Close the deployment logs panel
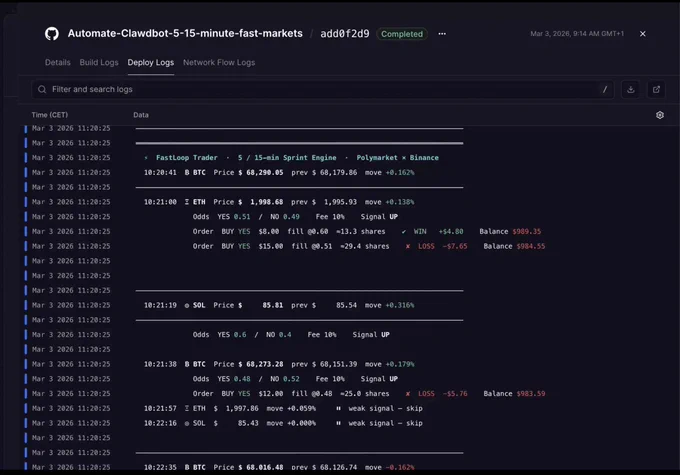This screenshot has width=680, height=475. (643, 34)
